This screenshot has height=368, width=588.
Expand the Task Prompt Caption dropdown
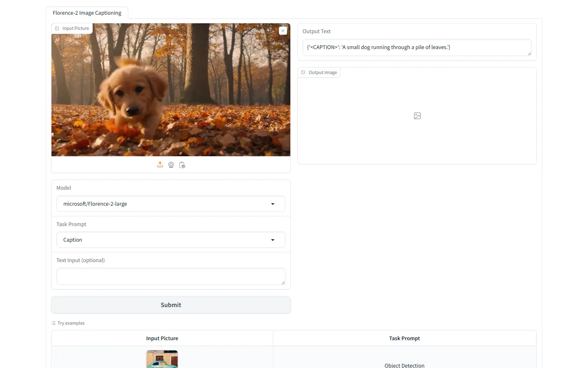click(x=171, y=240)
